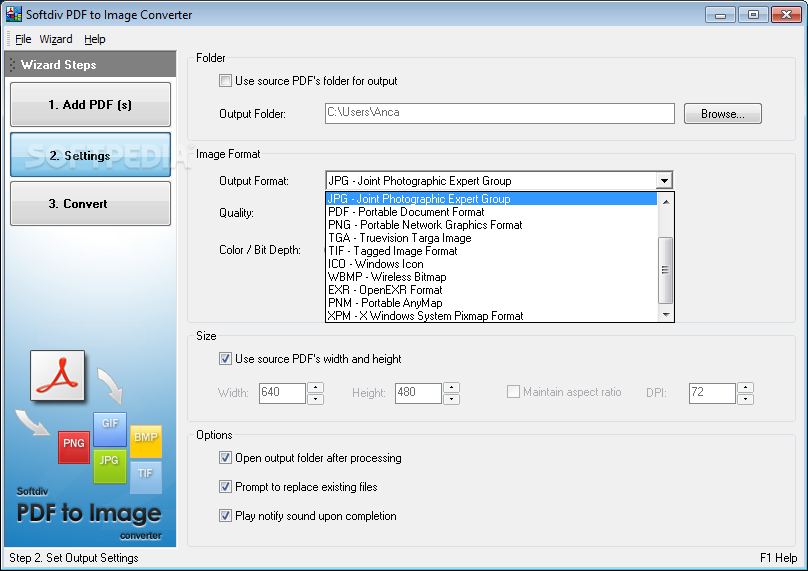Click the Width value field
This screenshot has height=571, width=808.
[282, 393]
